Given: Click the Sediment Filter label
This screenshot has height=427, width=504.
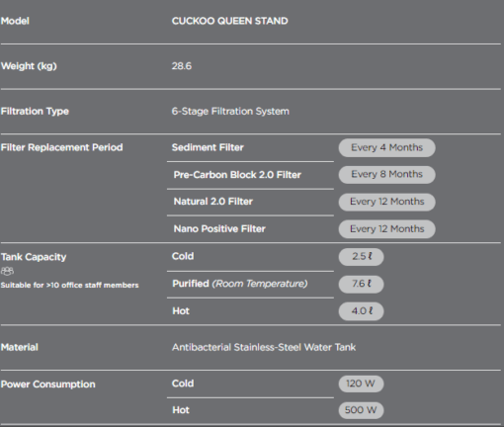Looking at the screenshot, I should [x=208, y=147].
